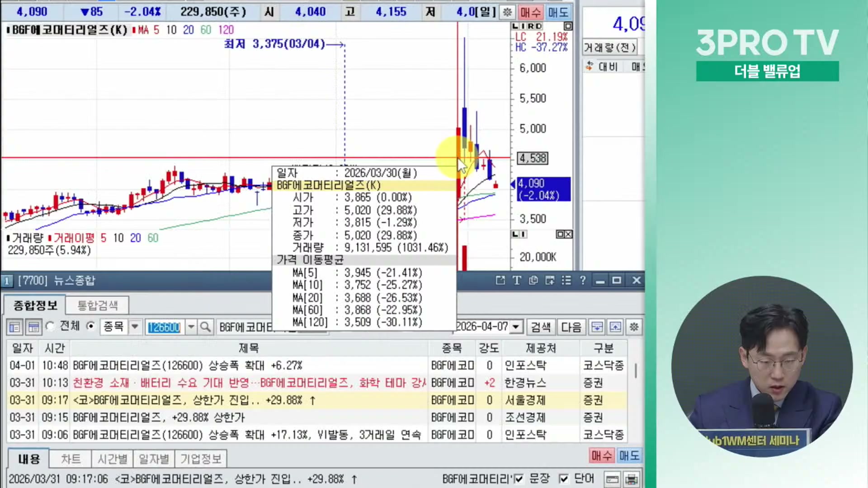868x488 pixels.
Task: Open the 일자별 tab
Action: [x=154, y=459]
